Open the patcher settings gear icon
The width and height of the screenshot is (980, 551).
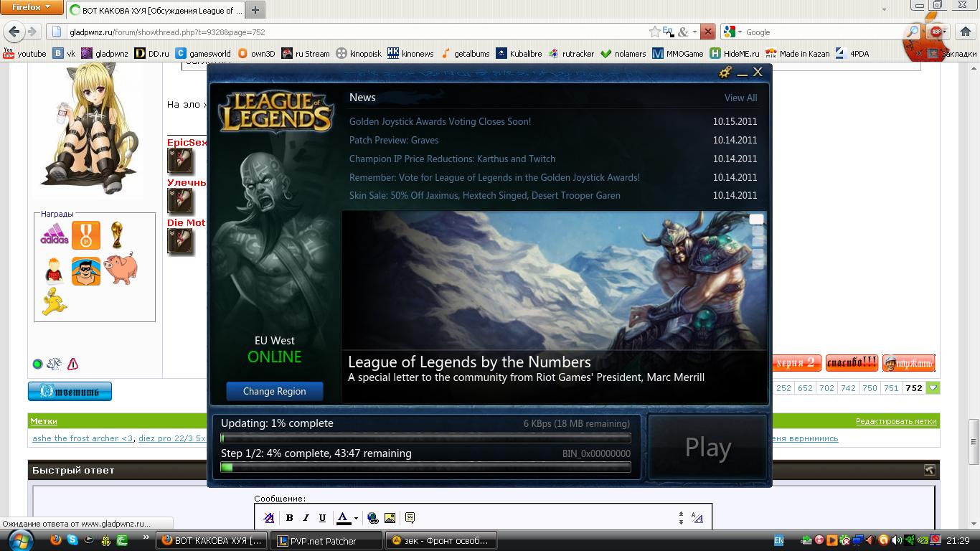[725, 72]
